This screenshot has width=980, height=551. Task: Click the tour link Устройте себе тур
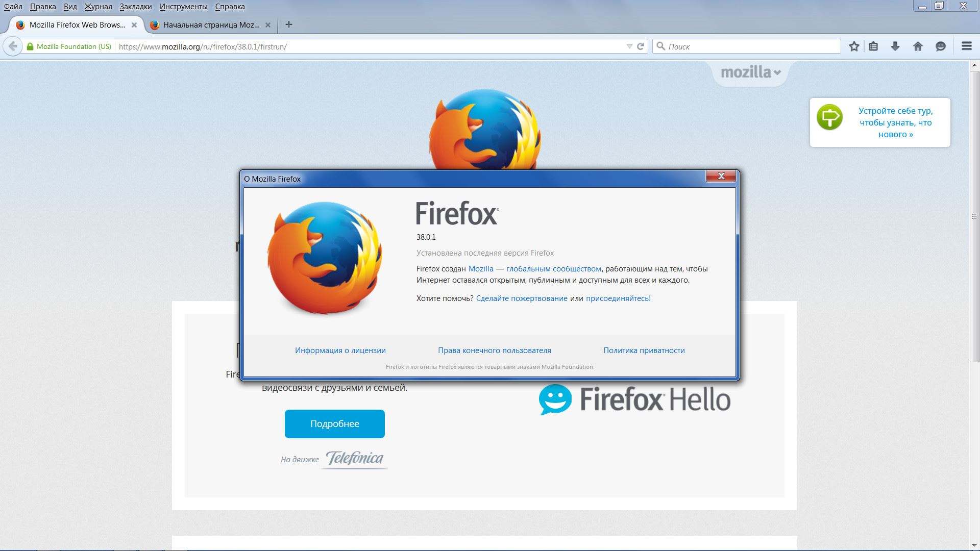pyautogui.click(x=896, y=122)
